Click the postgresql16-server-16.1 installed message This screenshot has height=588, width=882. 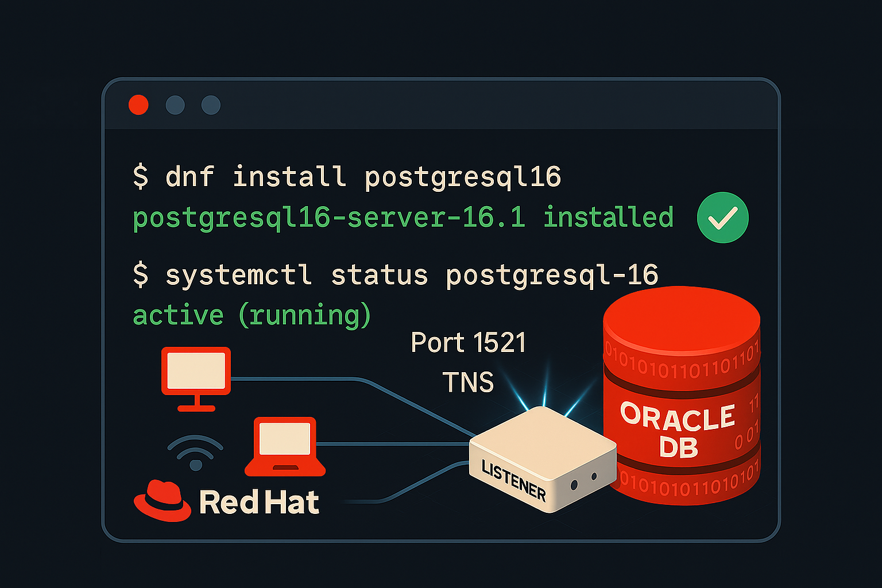point(402,218)
